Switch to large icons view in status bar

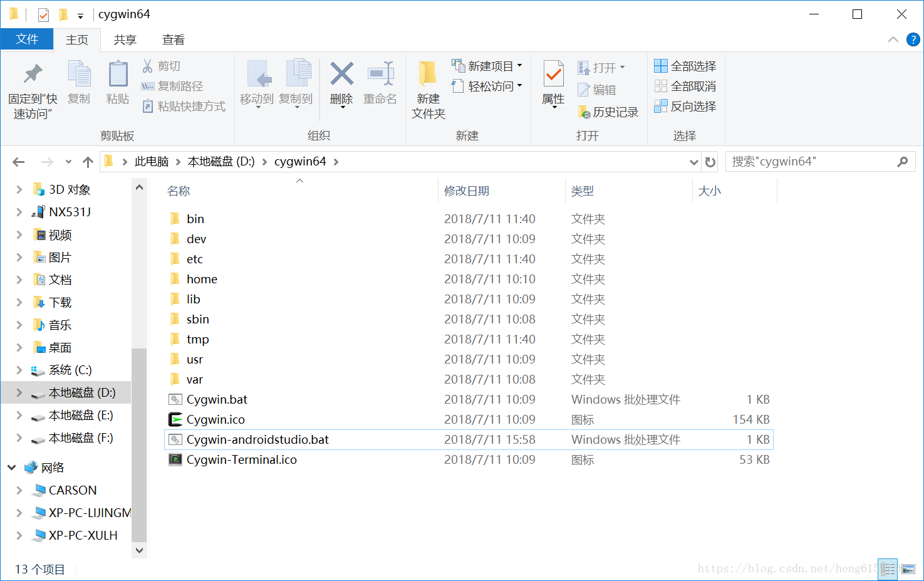tap(908, 569)
